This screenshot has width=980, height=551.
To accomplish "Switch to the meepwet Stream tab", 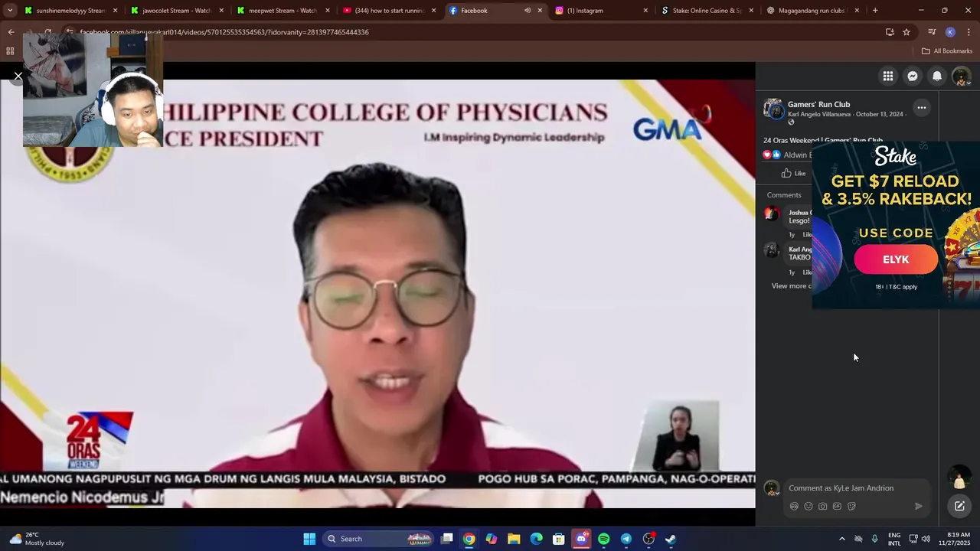I will pos(282,11).
